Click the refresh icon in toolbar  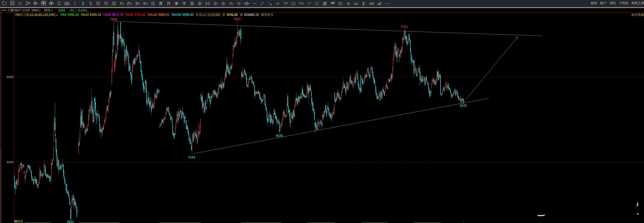pyautogui.click(x=4, y=3)
